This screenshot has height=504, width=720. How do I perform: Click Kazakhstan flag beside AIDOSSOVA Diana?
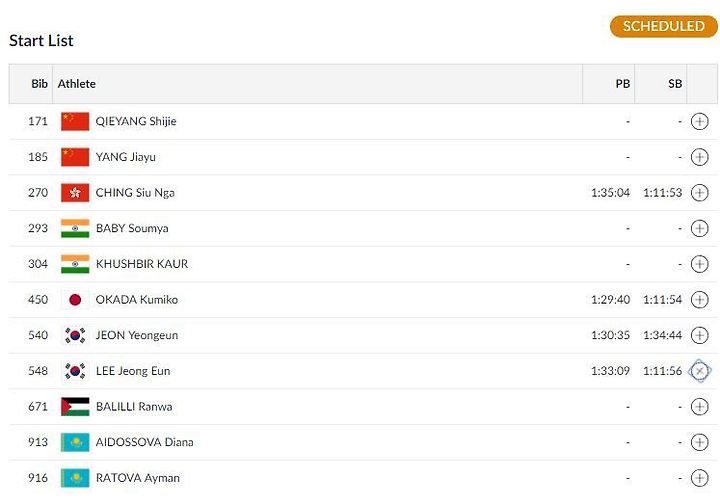pos(75,442)
